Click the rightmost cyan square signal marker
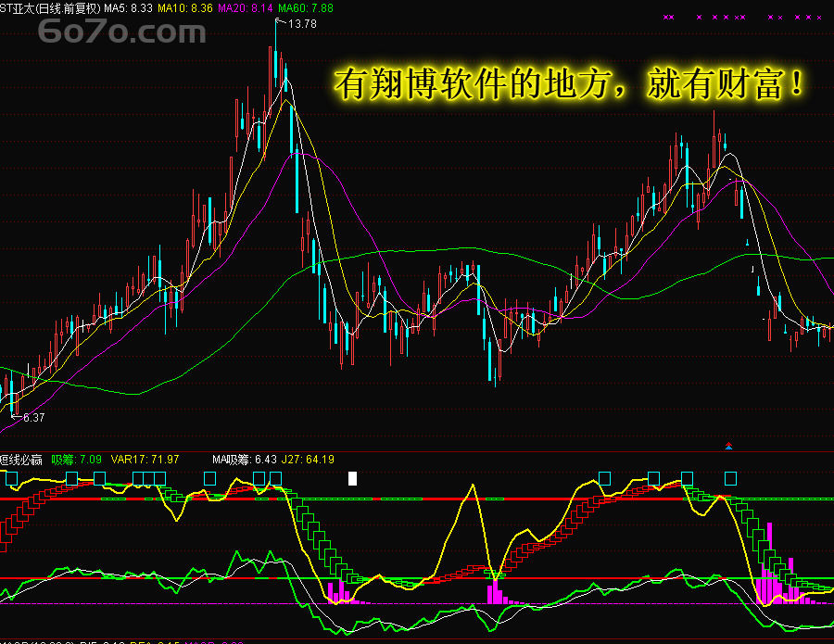The width and height of the screenshot is (834, 644). click(x=731, y=479)
